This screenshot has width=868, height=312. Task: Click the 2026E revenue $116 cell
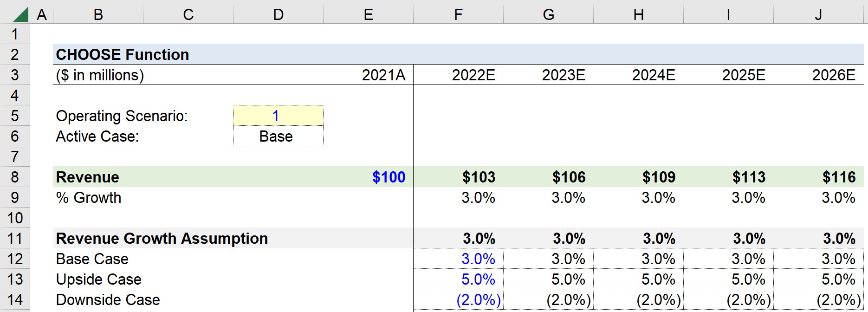pos(818,177)
